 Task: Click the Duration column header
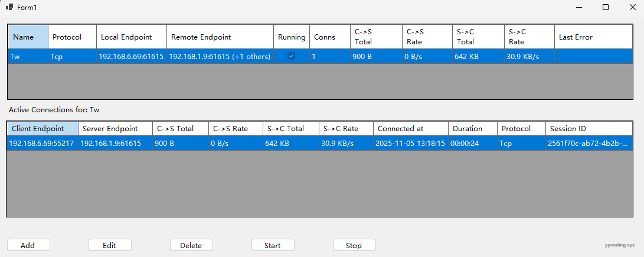(x=471, y=129)
